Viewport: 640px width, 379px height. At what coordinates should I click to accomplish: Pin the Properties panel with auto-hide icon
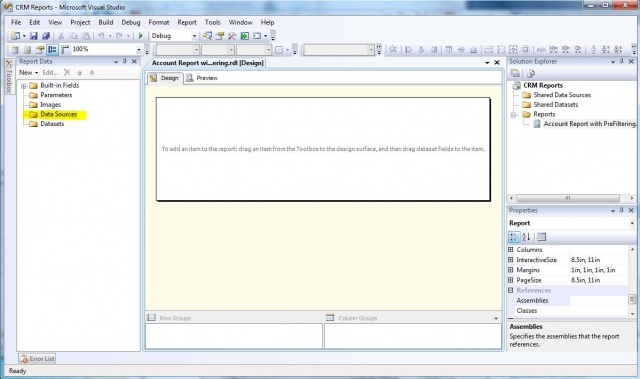[x=622, y=210]
